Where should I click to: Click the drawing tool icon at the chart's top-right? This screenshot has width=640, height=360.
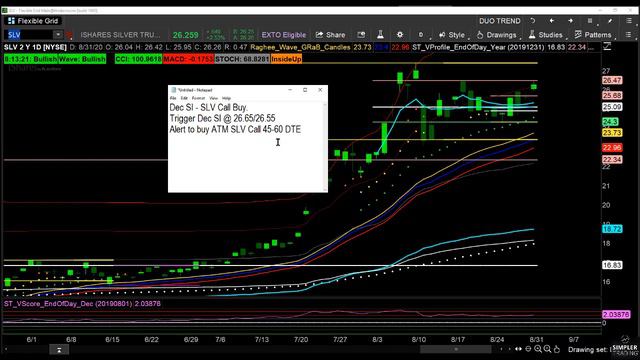coord(607,47)
